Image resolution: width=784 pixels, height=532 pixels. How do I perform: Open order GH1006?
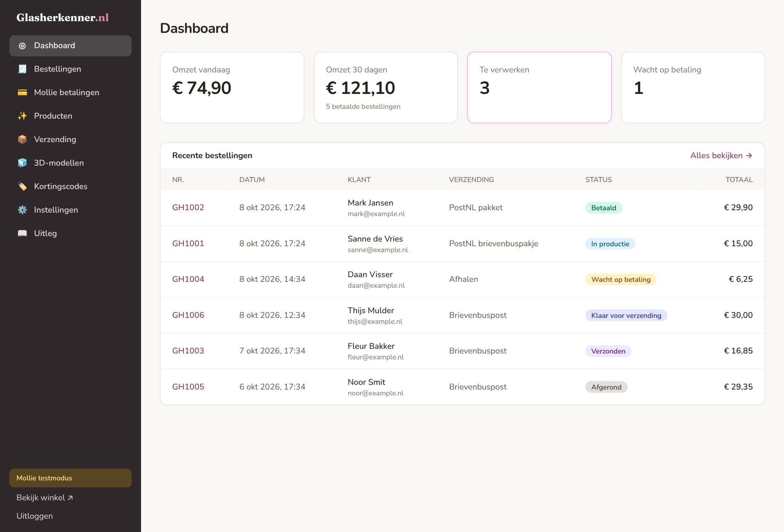click(x=188, y=315)
